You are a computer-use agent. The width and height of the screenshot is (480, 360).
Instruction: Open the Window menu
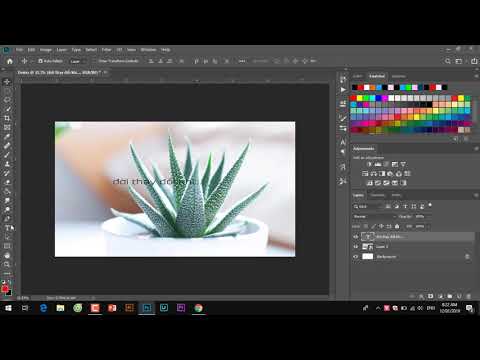pyautogui.click(x=148, y=50)
